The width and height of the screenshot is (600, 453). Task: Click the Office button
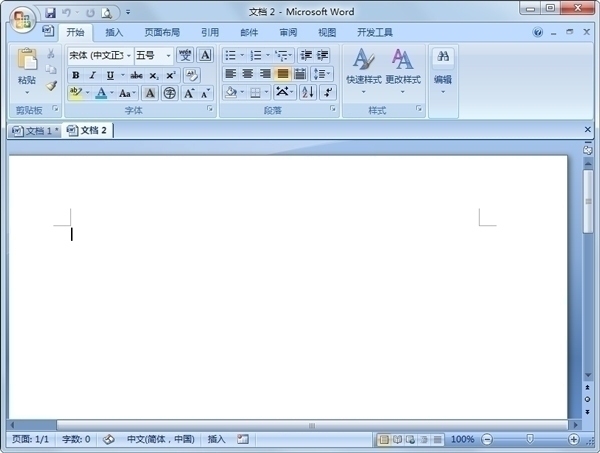(21, 20)
